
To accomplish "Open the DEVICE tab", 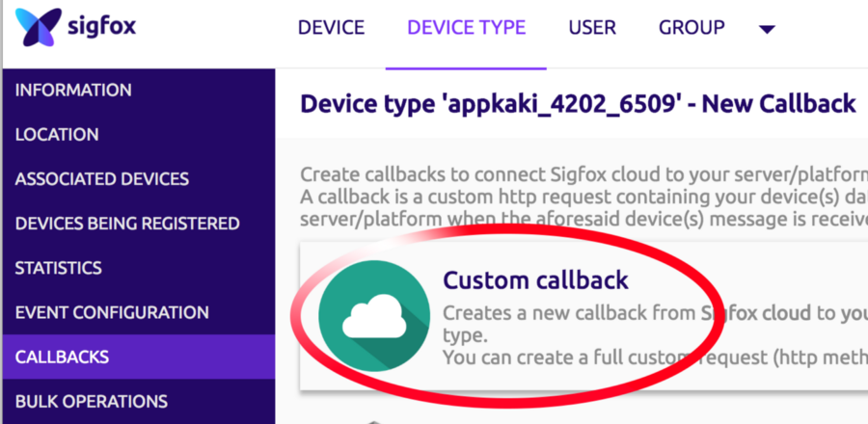I will 331,28.
